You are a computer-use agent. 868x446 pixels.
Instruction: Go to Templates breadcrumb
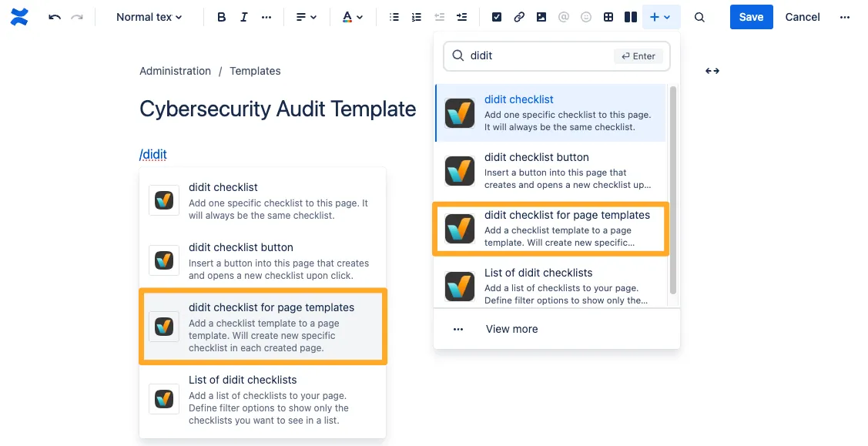coord(255,71)
